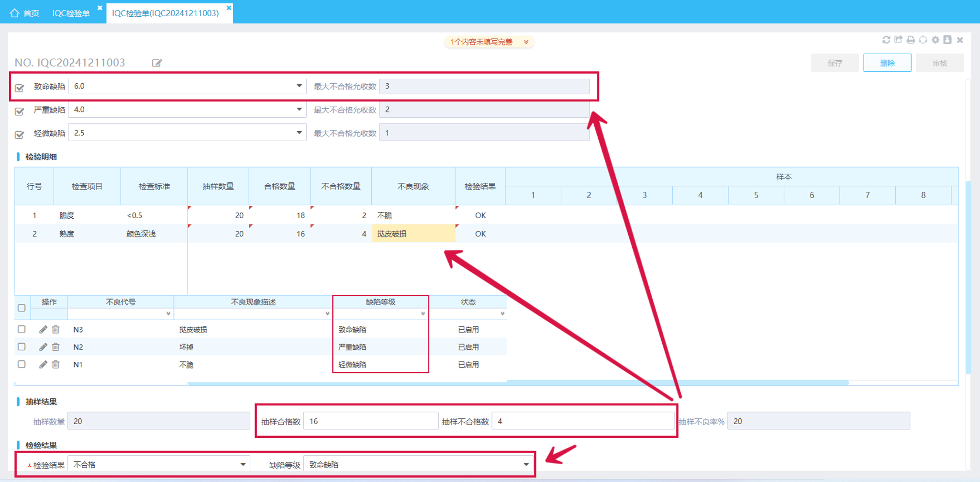Screen dimensions: 980x482
Task: Toggle the 致命缺陷 checkbox
Action: [x=20, y=88]
